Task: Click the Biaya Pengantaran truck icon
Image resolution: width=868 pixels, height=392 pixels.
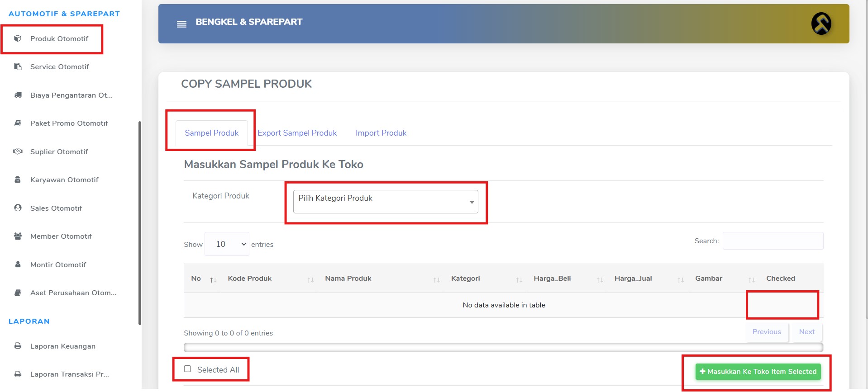Action: (18, 95)
